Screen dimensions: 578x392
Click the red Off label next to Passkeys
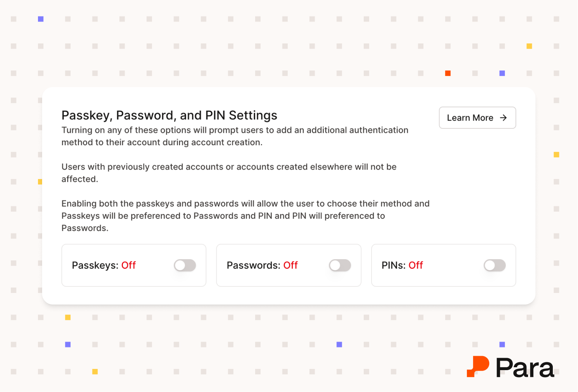tap(128, 265)
